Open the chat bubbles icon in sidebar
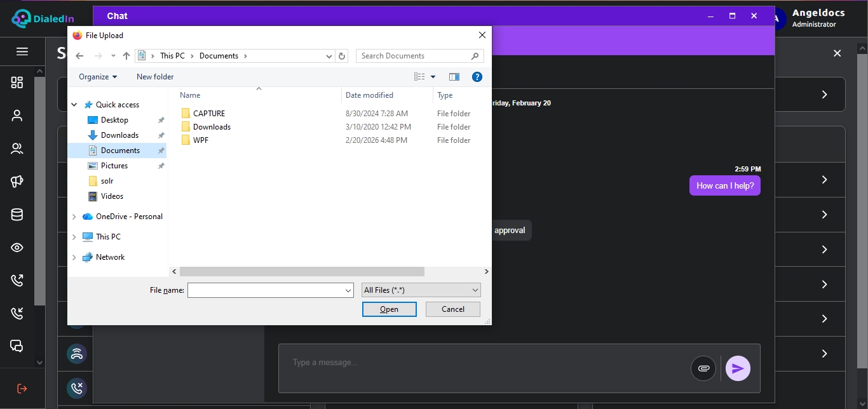 click(x=17, y=346)
